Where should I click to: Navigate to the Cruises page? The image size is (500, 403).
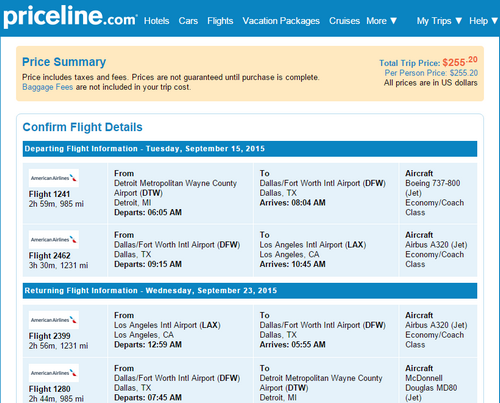tap(344, 21)
